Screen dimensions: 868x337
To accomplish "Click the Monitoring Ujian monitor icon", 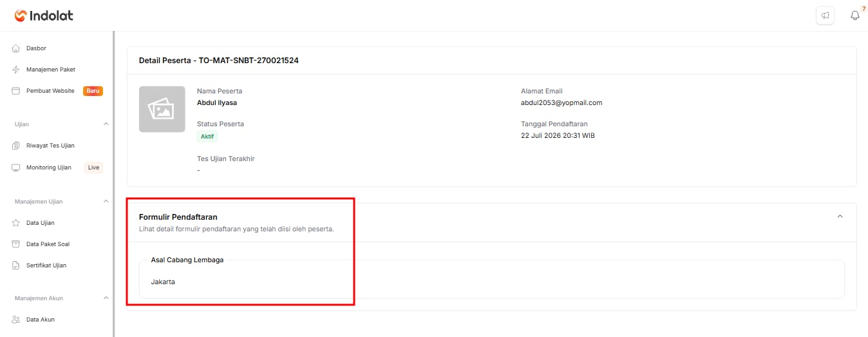I will point(16,168).
